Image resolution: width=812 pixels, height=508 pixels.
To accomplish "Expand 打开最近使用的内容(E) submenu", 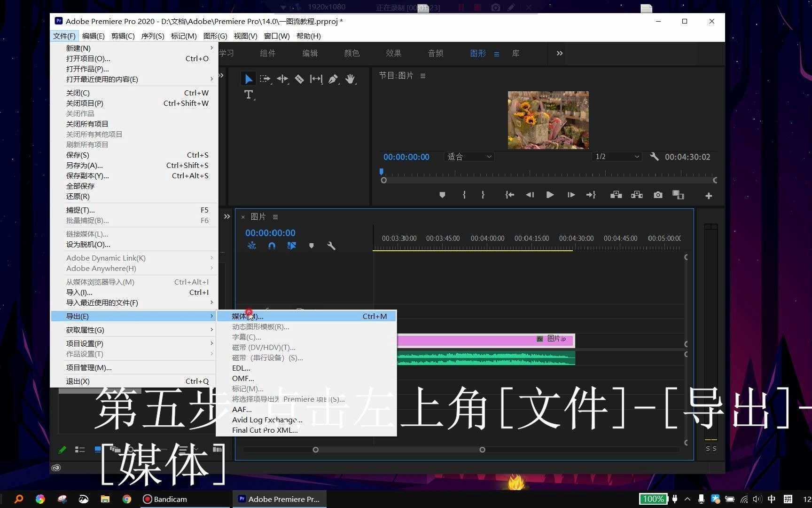I will pyautogui.click(x=134, y=79).
